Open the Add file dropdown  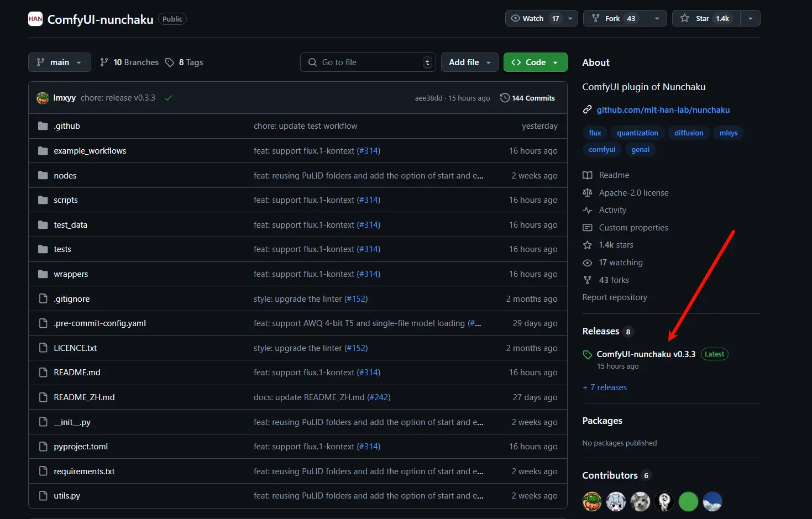tap(470, 62)
